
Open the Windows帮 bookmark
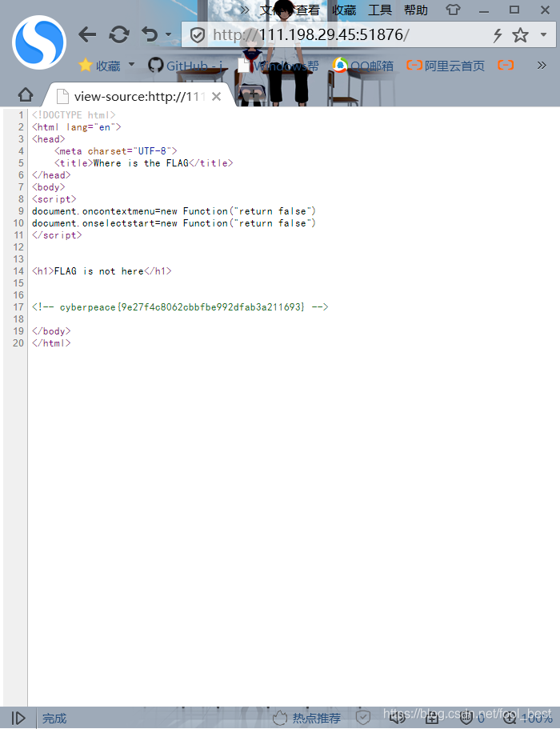click(278, 66)
